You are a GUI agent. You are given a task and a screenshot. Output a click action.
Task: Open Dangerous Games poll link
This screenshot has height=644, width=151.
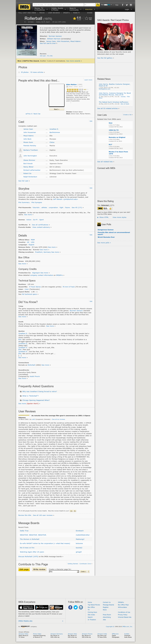(105, 230)
